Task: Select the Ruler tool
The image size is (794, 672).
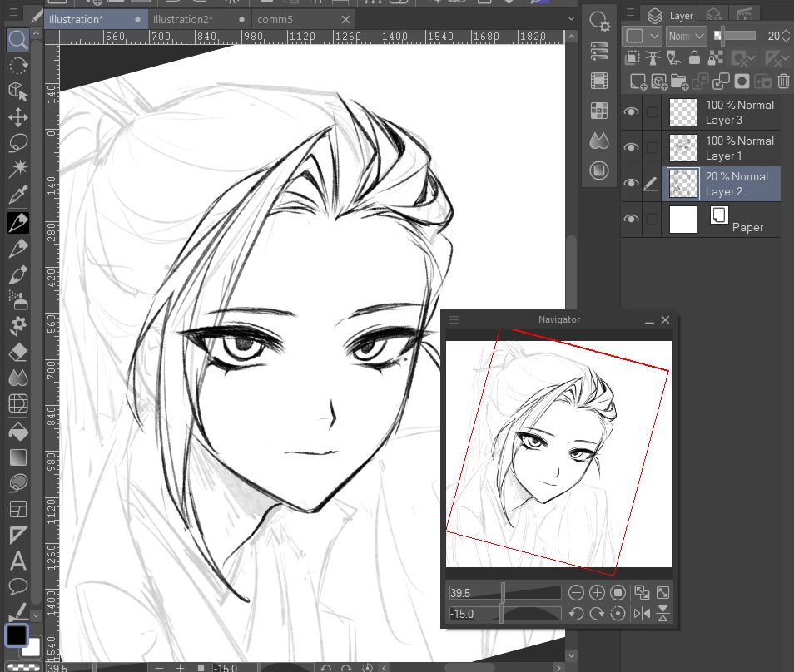Action: (17, 535)
